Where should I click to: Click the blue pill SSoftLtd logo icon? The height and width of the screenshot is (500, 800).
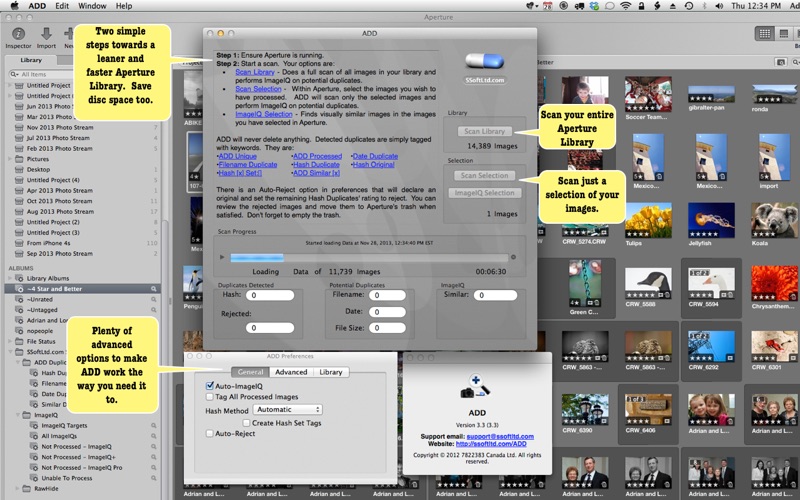click(484, 61)
